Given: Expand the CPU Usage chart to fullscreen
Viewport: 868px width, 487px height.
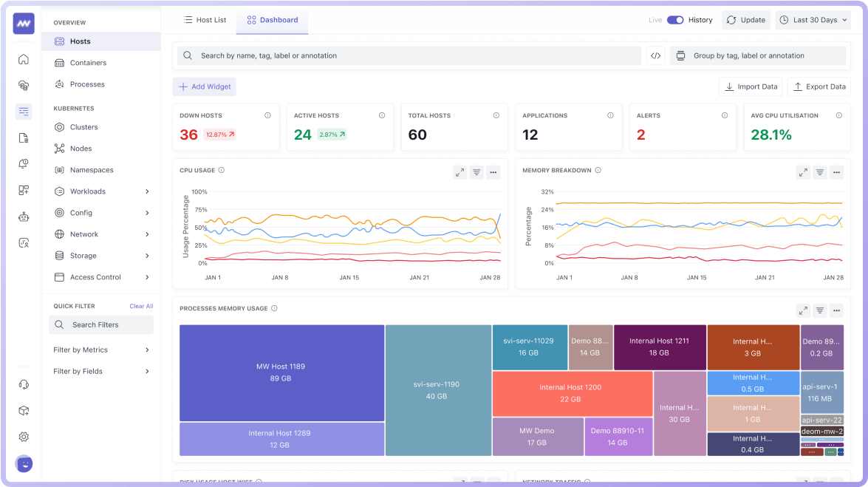Looking at the screenshot, I should coord(459,171).
